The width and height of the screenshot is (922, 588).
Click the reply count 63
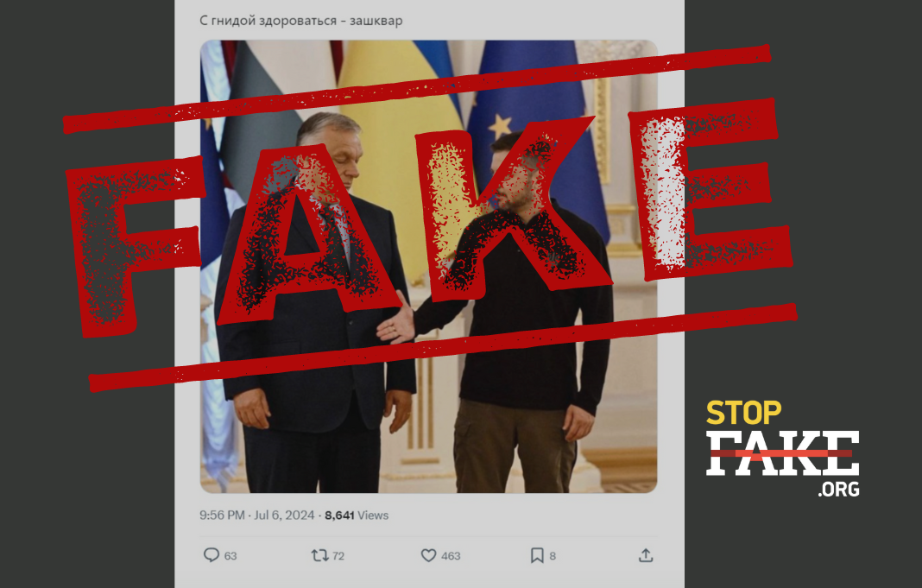[230, 556]
